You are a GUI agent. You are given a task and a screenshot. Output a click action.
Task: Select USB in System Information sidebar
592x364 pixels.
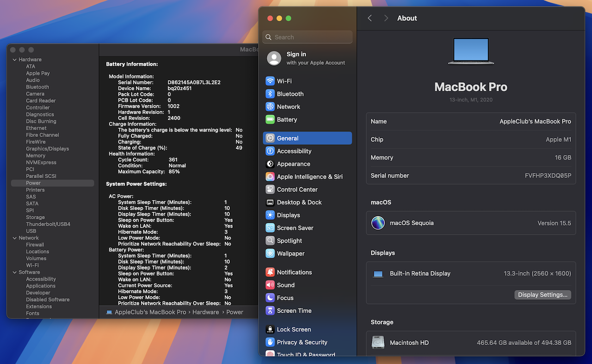(x=31, y=231)
